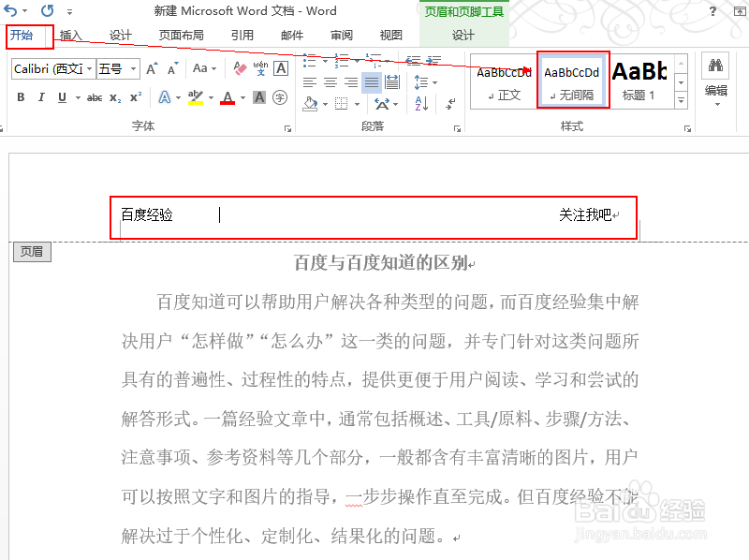This screenshot has height=560, width=749.
Task: Open Help with question mark icon
Action: 712,11
